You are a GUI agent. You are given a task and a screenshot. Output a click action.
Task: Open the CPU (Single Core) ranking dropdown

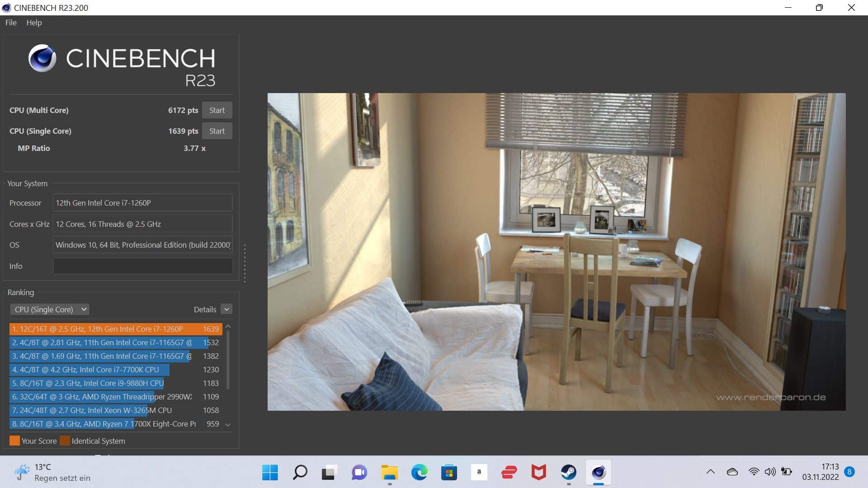tap(50, 310)
